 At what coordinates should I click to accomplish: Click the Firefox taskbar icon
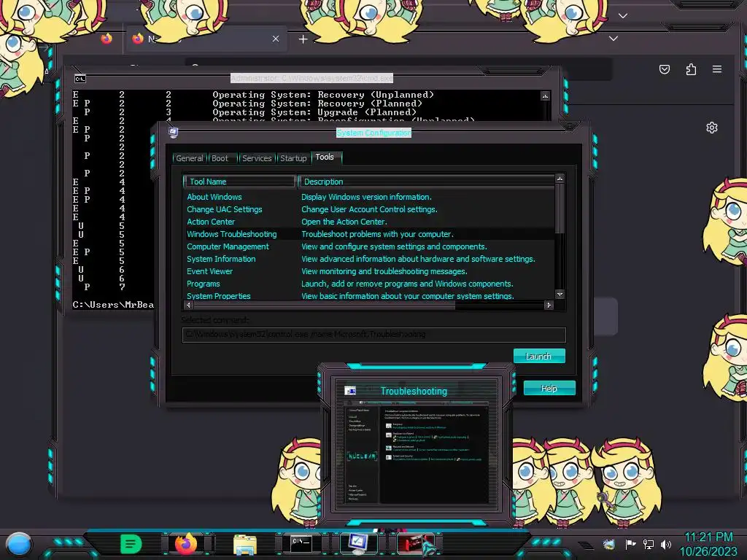click(186, 543)
